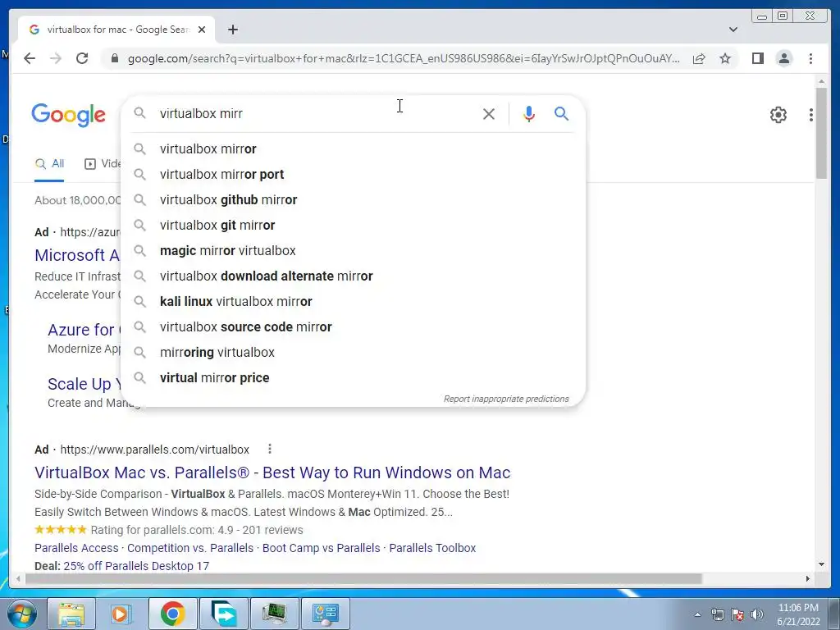Open the taskbar clock showing 11:06 PM
Image resolution: width=840 pixels, height=630 pixels.
tap(798, 614)
